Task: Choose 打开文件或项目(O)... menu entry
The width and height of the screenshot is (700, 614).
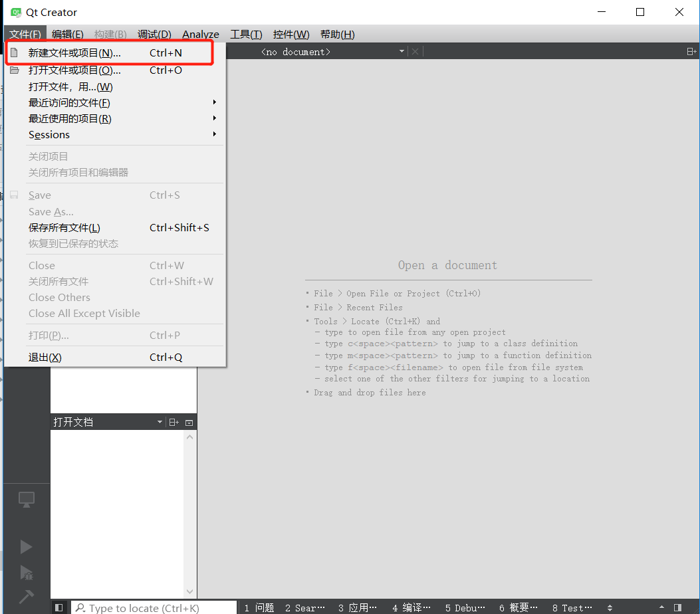Action: tap(115, 70)
